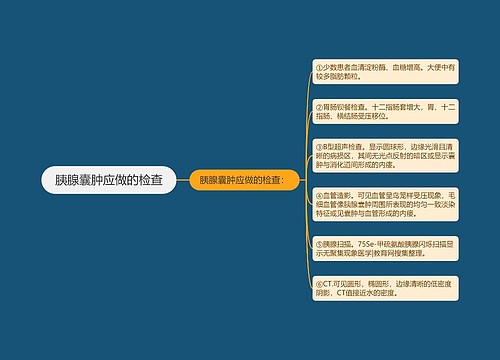Select node ③ about B型超声检查
Viewport: 500px width, 360px height.
385,156
